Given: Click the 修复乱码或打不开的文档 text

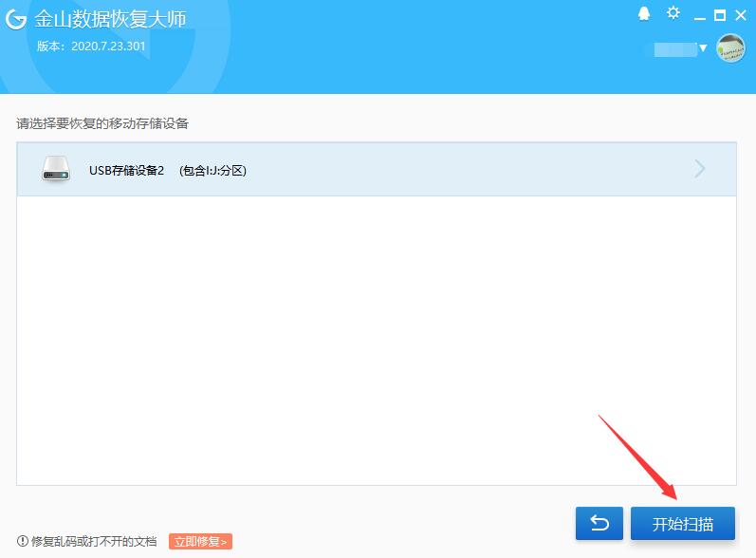Looking at the screenshot, I should (x=94, y=542).
